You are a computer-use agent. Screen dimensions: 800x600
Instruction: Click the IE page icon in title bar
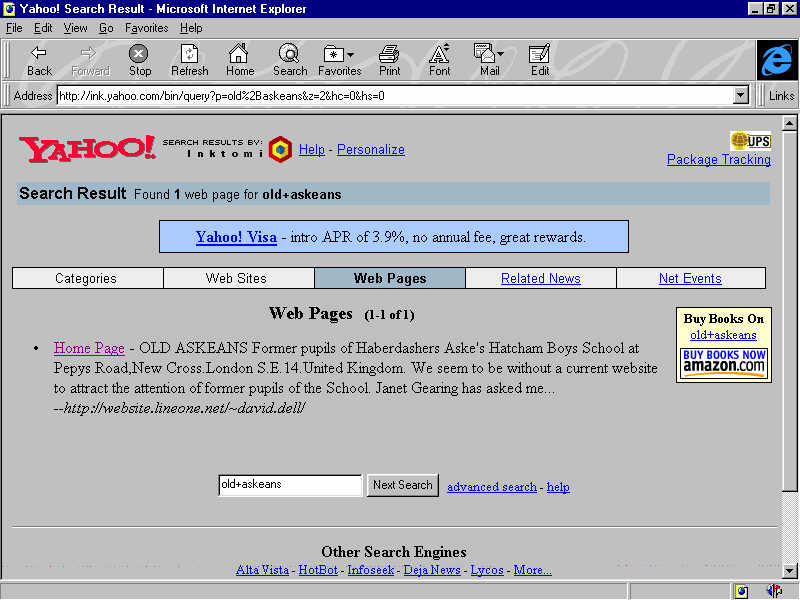tap(9, 9)
